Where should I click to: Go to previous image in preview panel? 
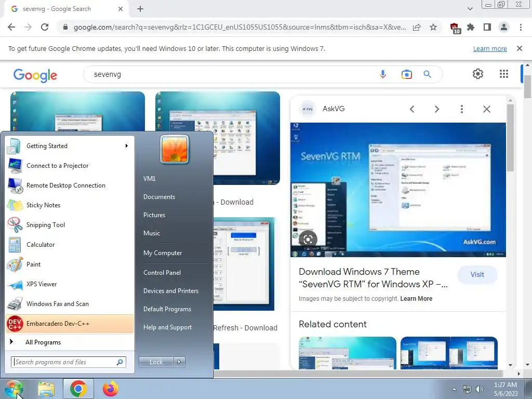point(412,109)
